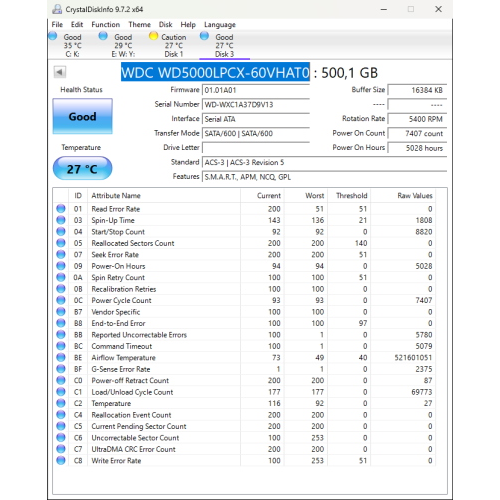This screenshot has width=500, height=500.
Task: Click the Firmware field 01.01A01
Action: [256, 90]
